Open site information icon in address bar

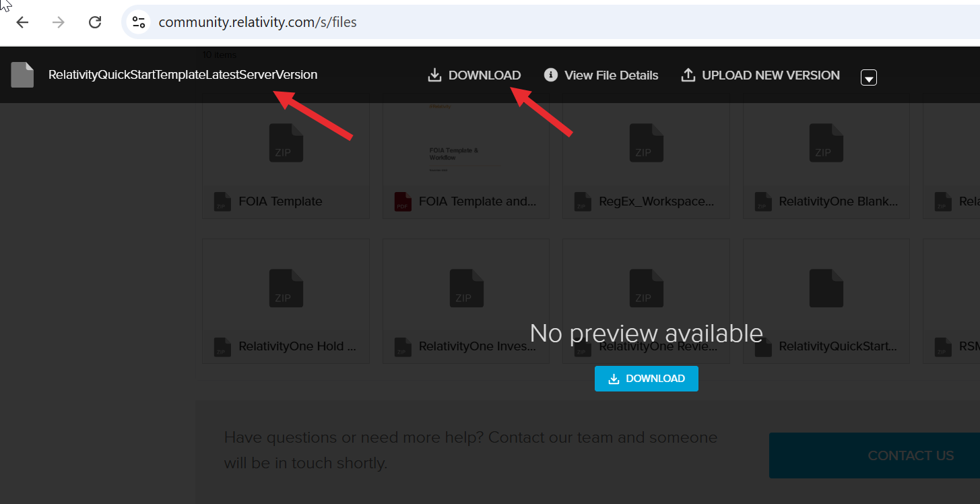coord(139,22)
